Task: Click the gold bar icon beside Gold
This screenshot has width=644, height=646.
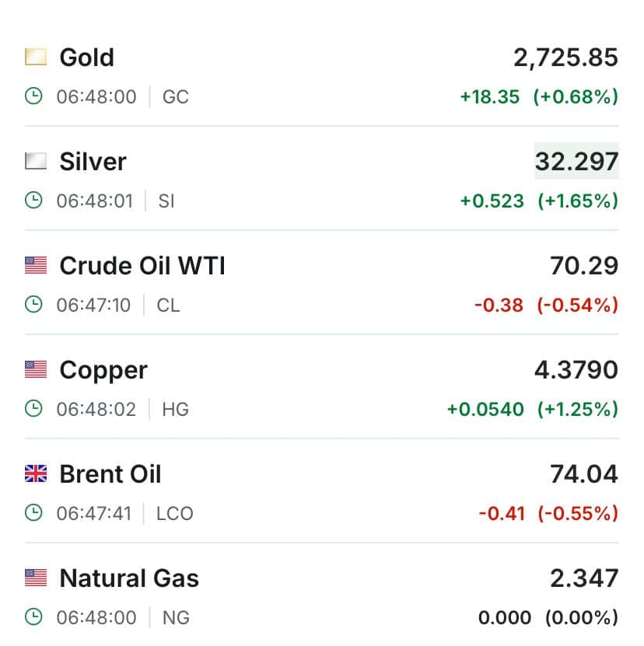Action: click(x=36, y=57)
